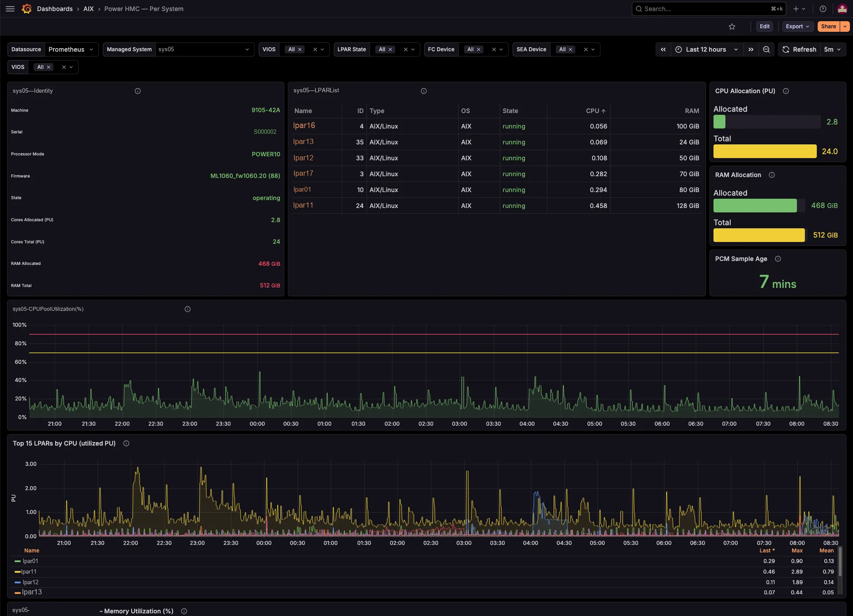Click the Refresh button
The image size is (853, 616).
pos(799,49)
